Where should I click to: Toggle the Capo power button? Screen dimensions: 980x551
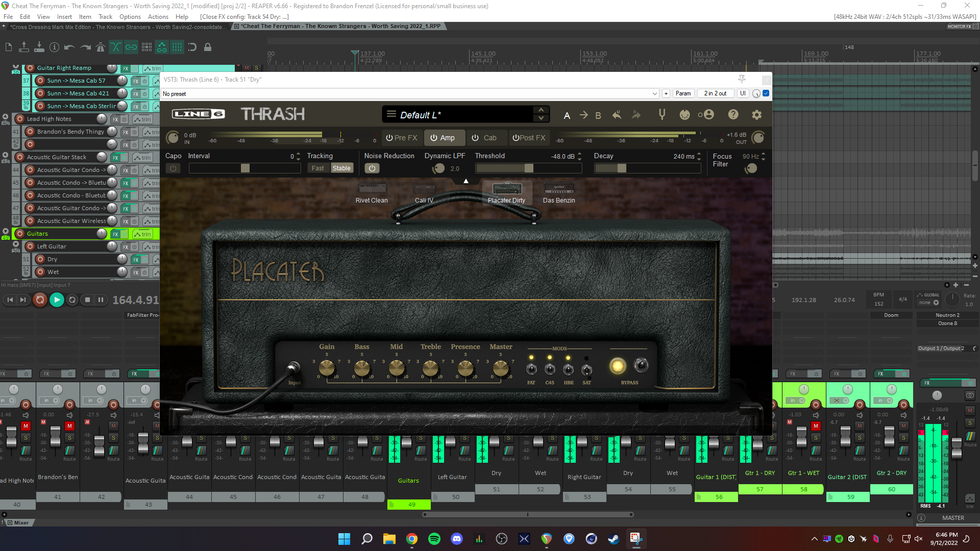(x=173, y=168)
